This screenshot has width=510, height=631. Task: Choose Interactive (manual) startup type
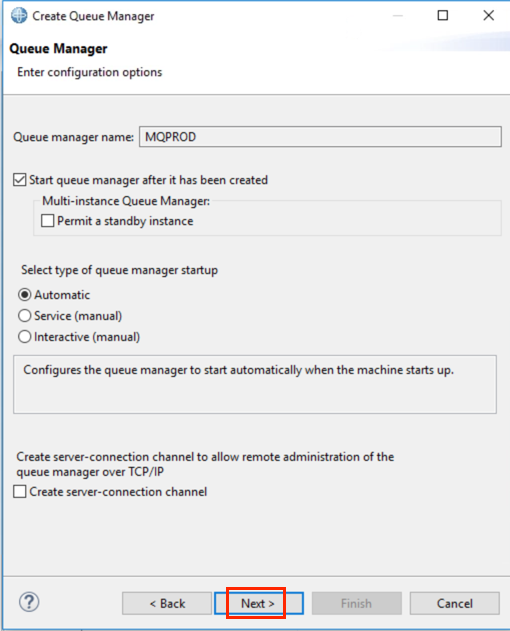click(25, 336)
